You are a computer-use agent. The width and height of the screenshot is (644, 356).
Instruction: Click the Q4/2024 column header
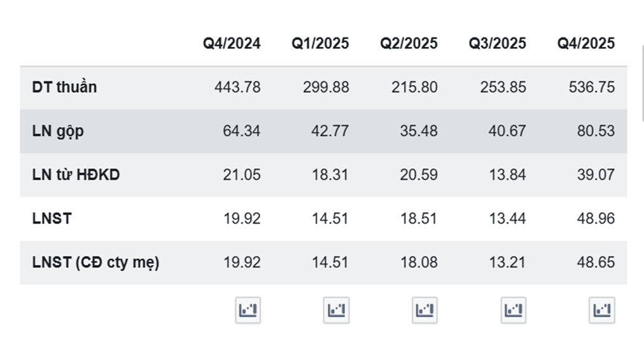tap(232, 43)
